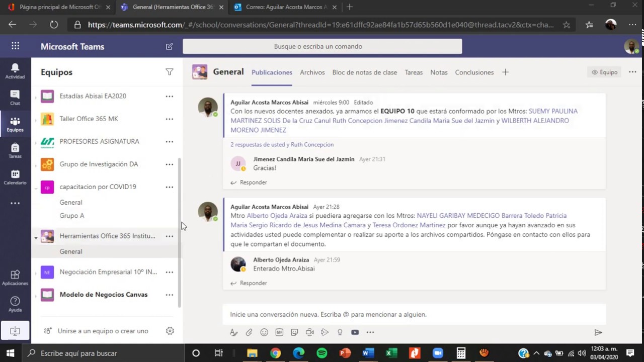Open manage teams gear icon
The height and width of the screenshot is (362, 644).
[x=170, y=331]
